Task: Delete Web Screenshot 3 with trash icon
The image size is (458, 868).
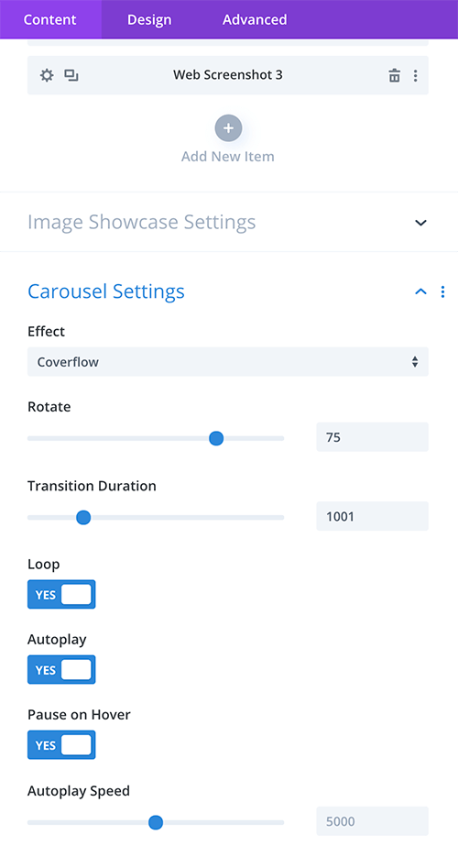Action: click(395, 75)
